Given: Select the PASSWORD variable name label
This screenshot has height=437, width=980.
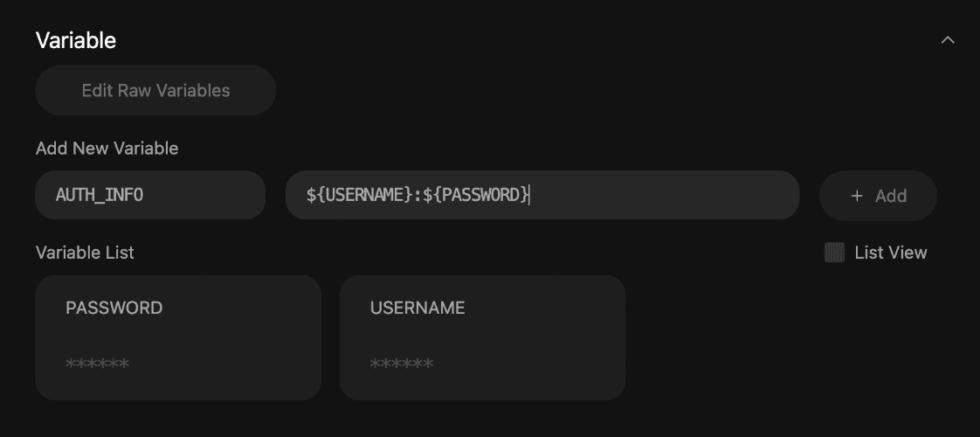Looking at the screenshot, I should pyautogui.click(x=114, y=308).
